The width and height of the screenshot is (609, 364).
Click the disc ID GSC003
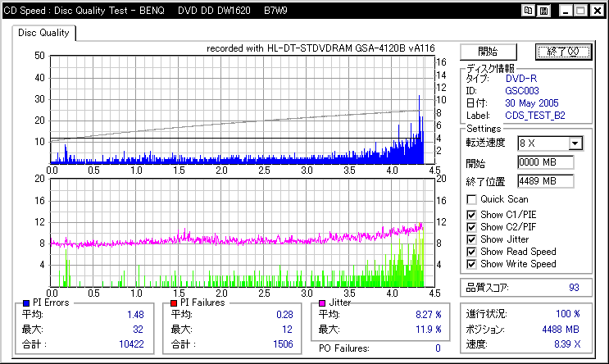point(522,91)
